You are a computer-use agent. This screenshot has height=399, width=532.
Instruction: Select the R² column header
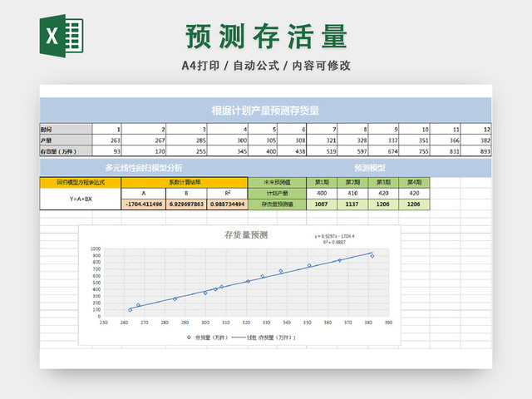227,193
